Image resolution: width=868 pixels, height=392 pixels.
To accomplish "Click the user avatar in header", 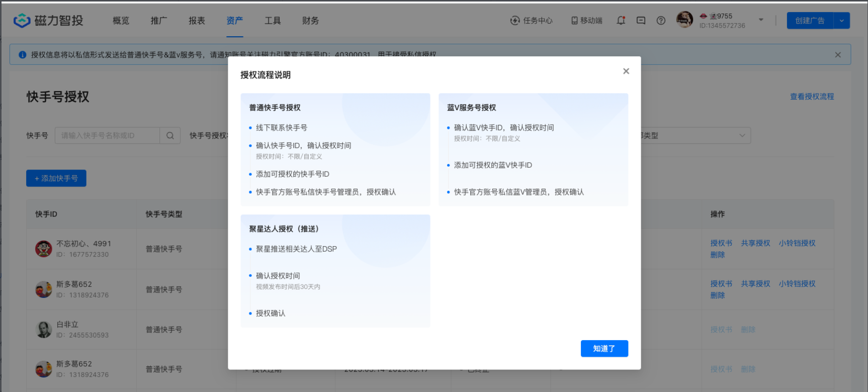I will click(684, 20).
